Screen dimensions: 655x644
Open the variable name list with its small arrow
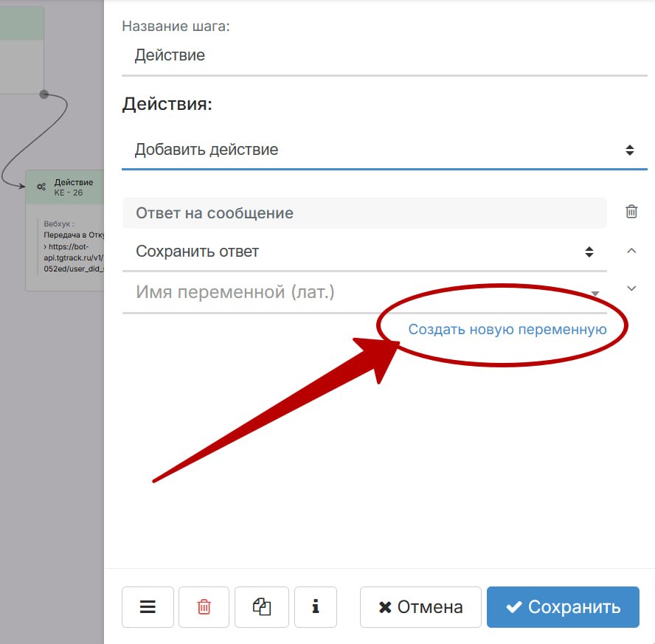(595, 294)
